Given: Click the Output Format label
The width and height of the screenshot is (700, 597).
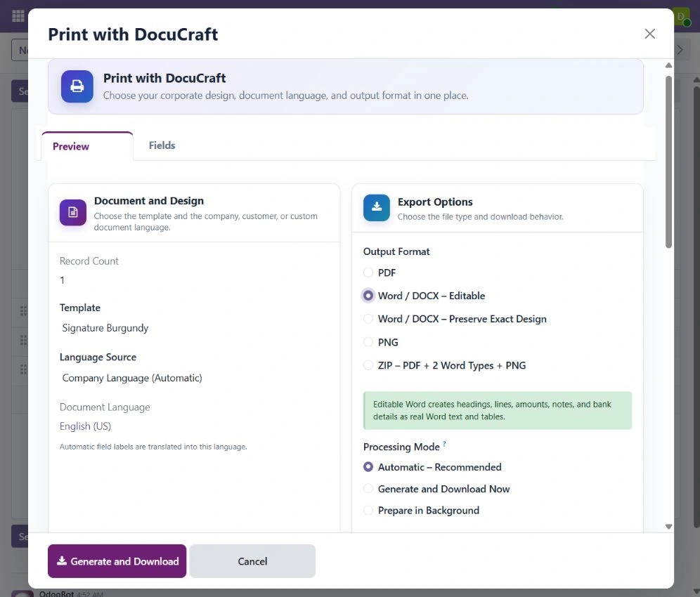Looking at the screenshot, I should click(396, 251).
